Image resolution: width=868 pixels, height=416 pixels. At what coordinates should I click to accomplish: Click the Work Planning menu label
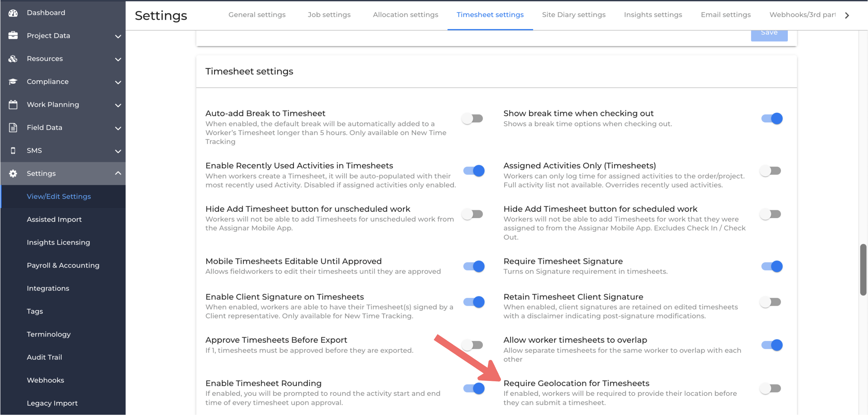coord(53,105)
